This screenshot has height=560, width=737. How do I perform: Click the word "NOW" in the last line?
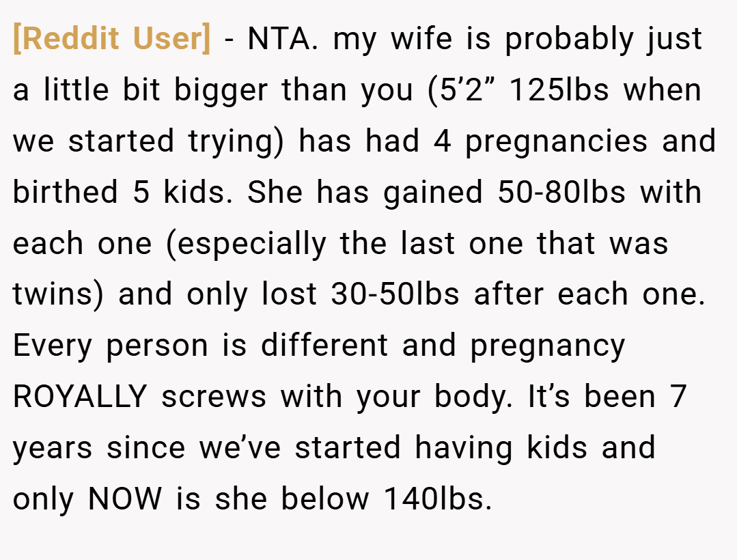click(x=125, y=498)
